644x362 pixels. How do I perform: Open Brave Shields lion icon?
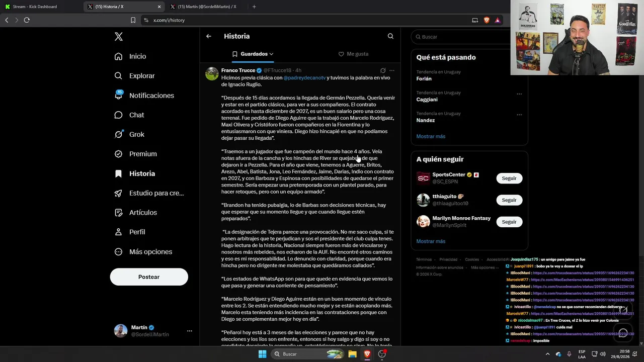pyautogui.click(x=487, y=20)
